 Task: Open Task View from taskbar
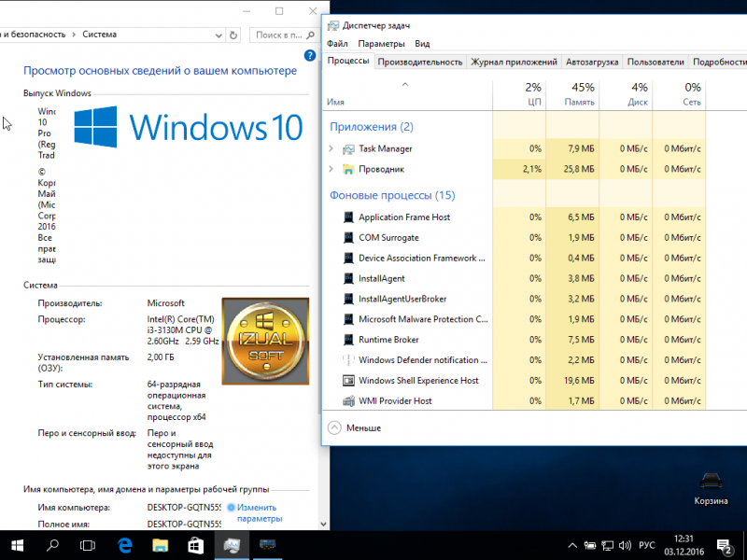(x=88, y=545)
